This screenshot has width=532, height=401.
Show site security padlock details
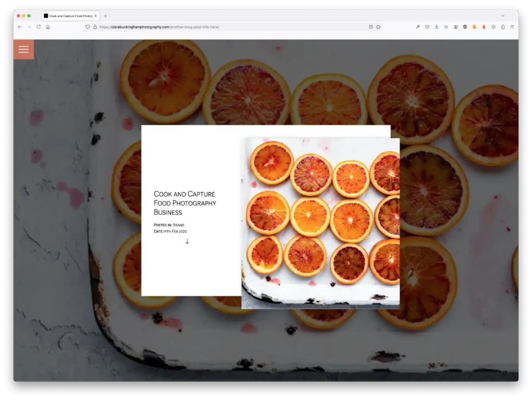pyautogui.click(x=95, y=27)
